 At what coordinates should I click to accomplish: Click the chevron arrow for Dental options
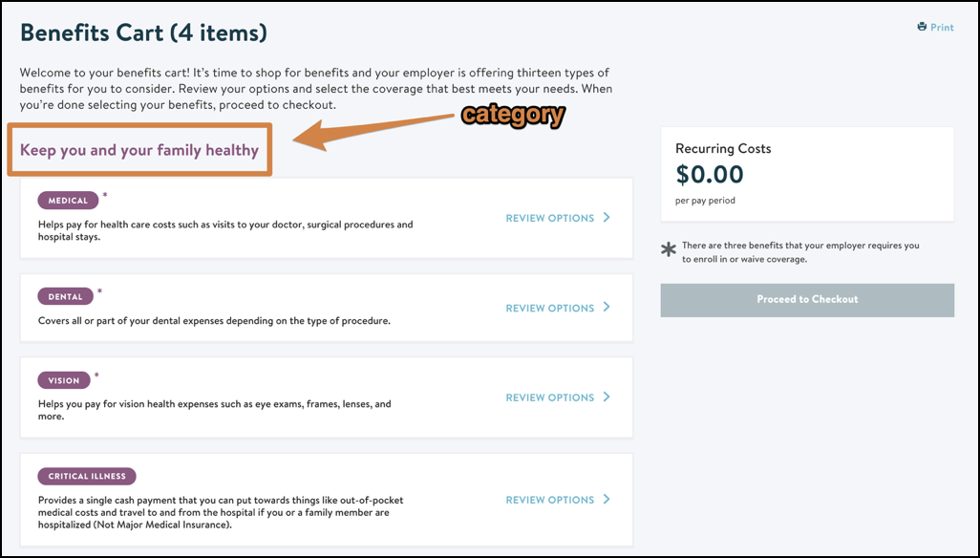607,307
